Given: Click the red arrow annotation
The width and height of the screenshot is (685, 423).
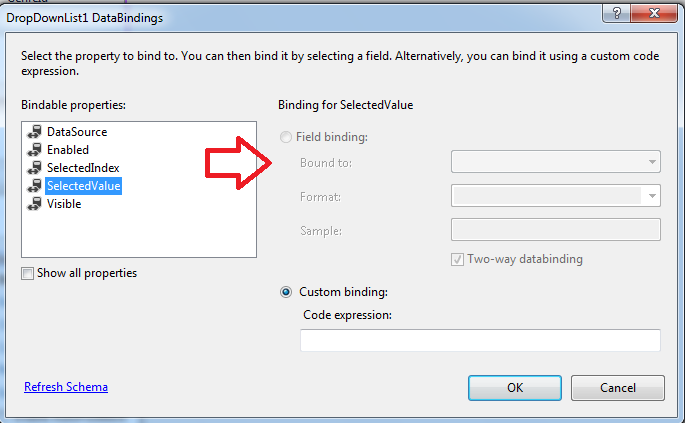Looking at the screenshot, I should point(238,163).
